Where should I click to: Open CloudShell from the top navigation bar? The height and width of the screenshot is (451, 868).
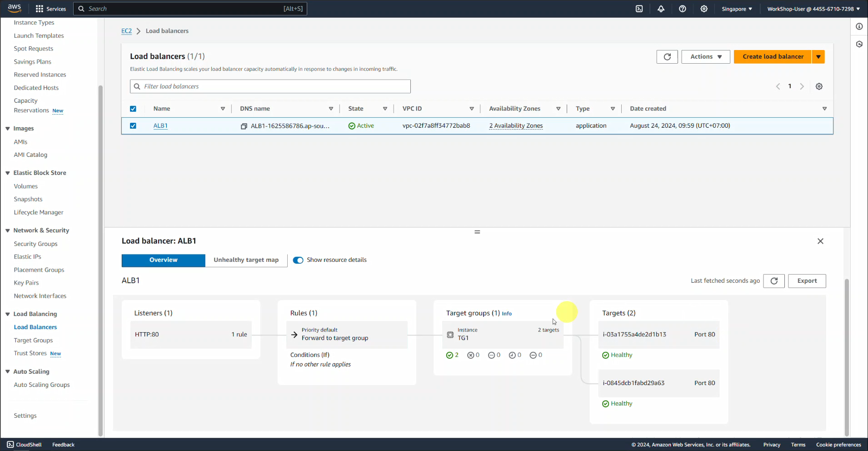coord(639,9)
